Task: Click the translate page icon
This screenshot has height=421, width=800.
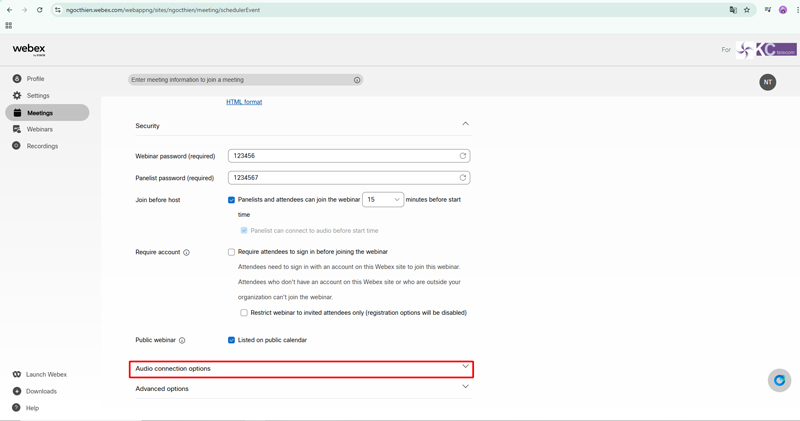Action: [733, 10]
